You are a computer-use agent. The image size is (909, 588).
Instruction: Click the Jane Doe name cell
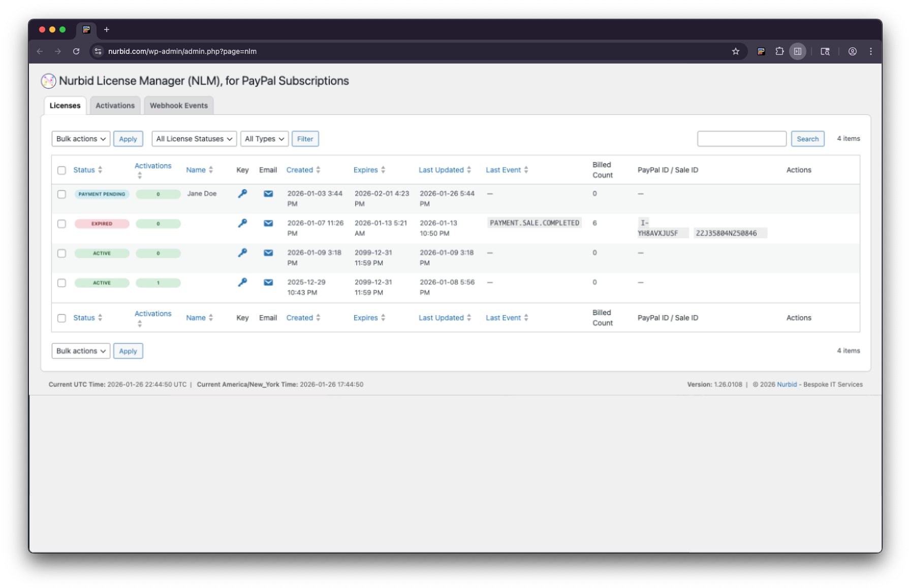pyautogui.click(x=202, y=194)
